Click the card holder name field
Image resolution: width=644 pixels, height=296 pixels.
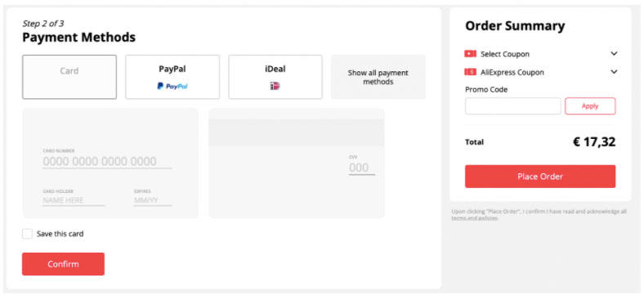pos(74,200)
